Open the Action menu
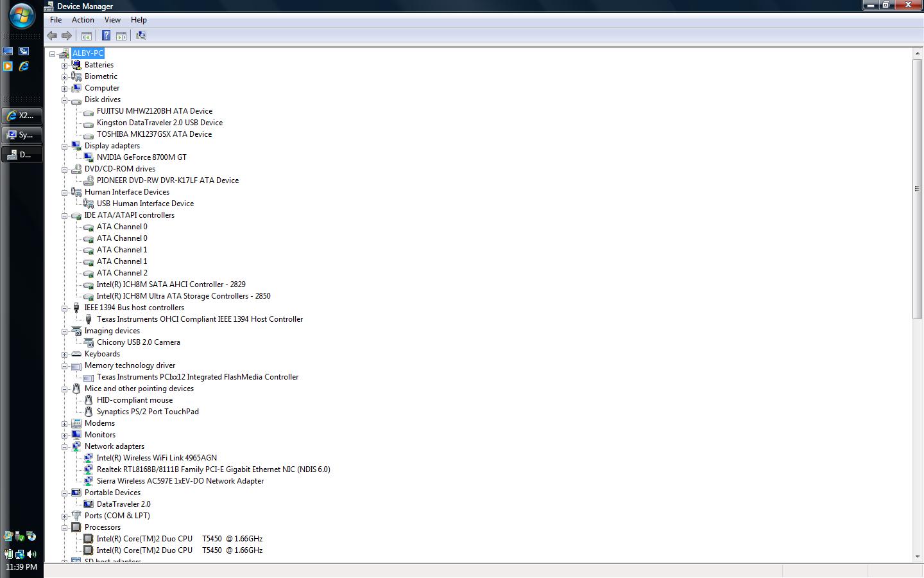924x578 pixels. (x=83, y=20)
